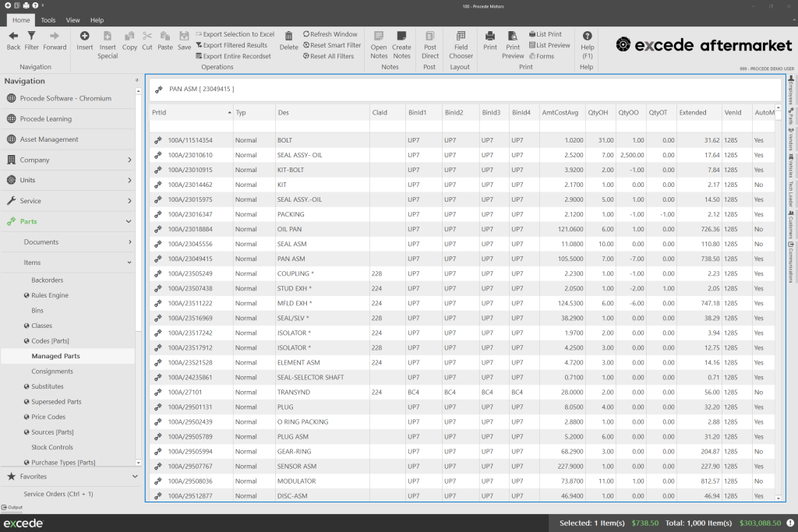Open Help (F1) from the ribbon
798x532 pixels.
[x=587, y=36]
